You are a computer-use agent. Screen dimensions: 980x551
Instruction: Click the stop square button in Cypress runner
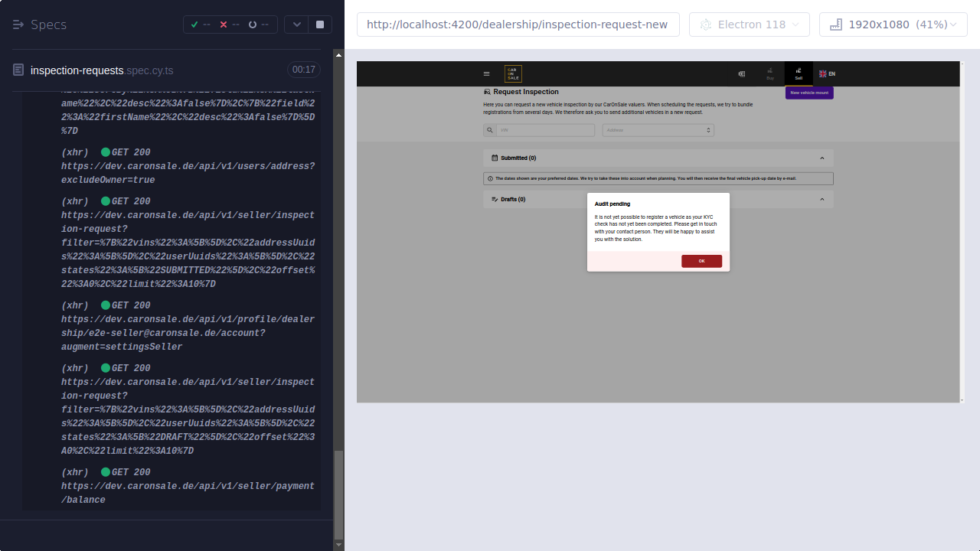coord(319,24)
